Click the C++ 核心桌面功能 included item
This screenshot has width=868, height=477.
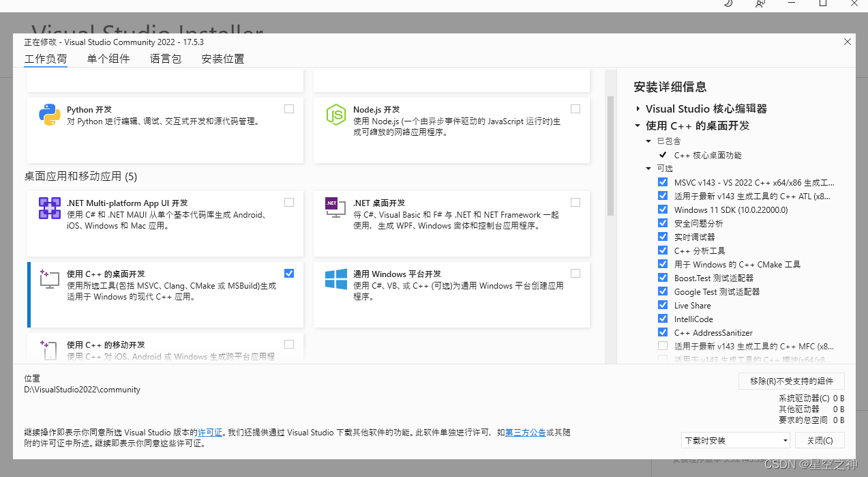coord(708,155)
